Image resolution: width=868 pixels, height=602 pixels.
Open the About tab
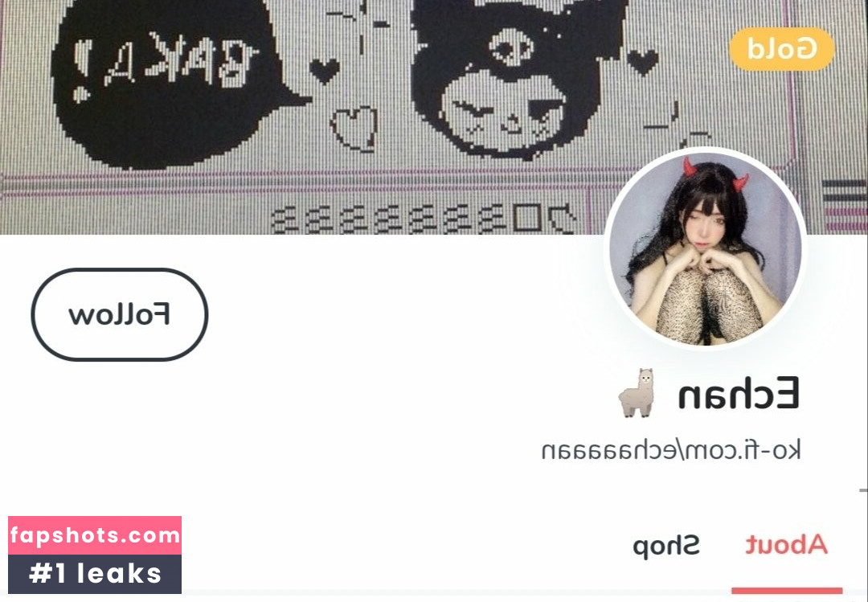pos(787,545)
